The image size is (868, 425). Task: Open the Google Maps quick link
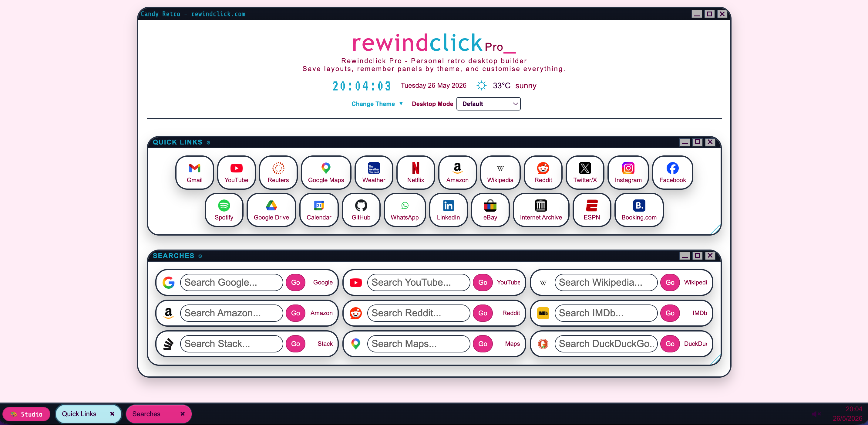(326, 173)
